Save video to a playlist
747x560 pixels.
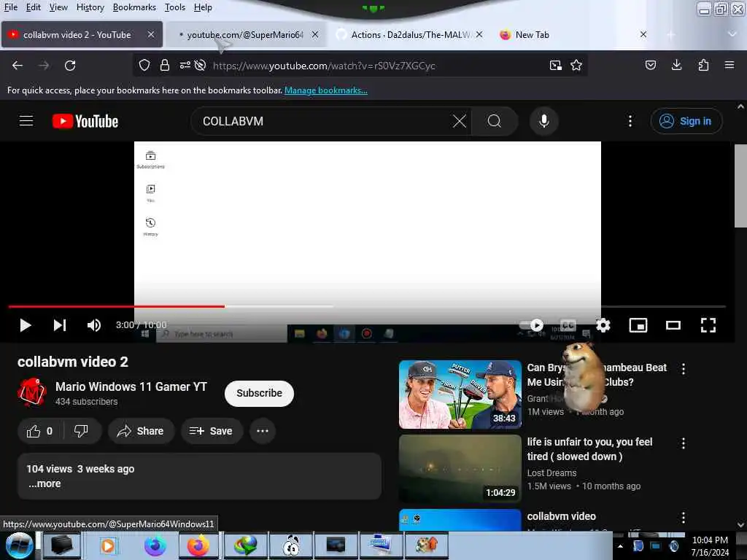(x=211, y=431)
